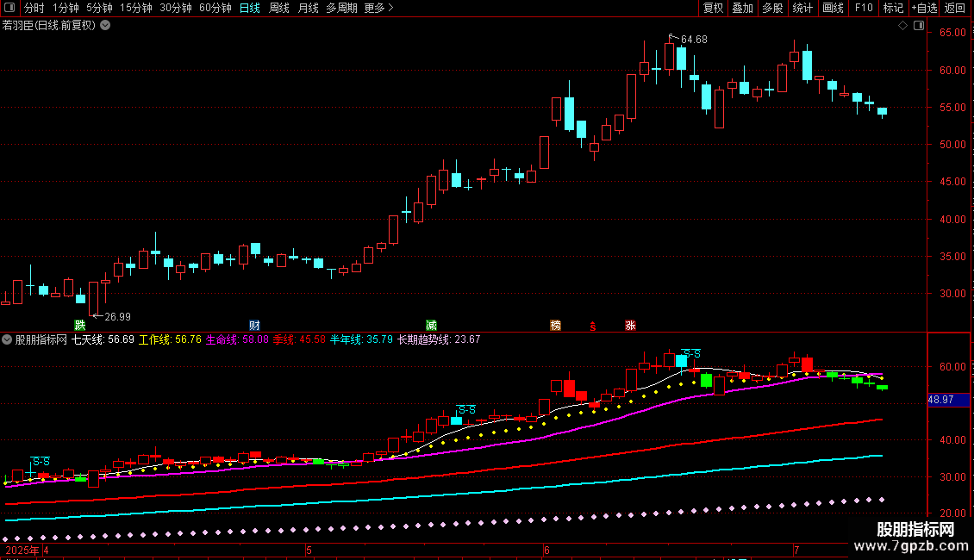Viewport: 974px width, 560px height.
Task: Switch to 月线 monthly chart
Action: point(308,8)
